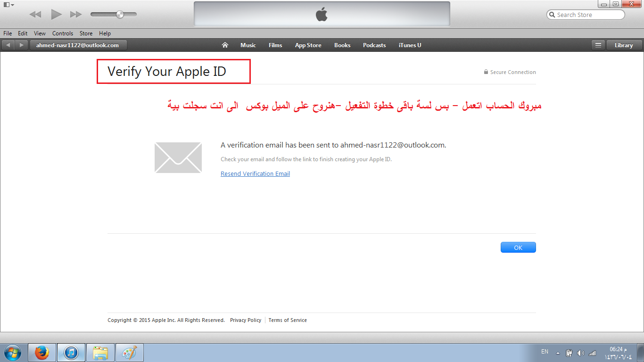
Task: Click the fast-forward next track button
Action: [x=76, y=15]
